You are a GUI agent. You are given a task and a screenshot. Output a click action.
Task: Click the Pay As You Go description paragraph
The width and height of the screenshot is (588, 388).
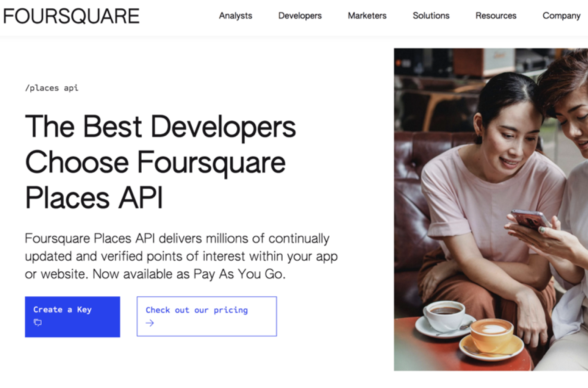[181, 256]
